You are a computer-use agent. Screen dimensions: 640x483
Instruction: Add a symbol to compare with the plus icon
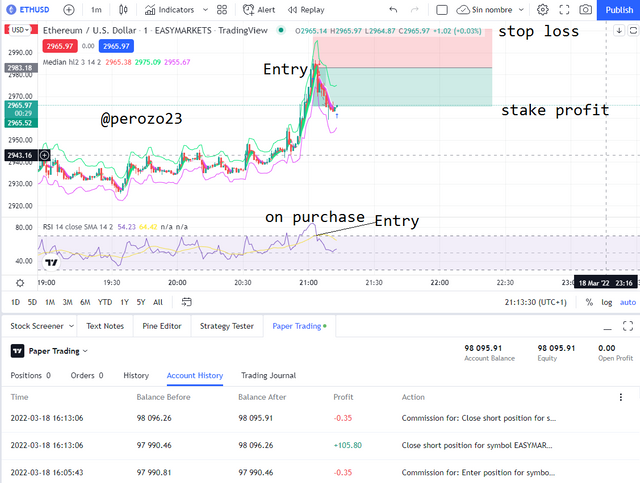click(69, 9)
